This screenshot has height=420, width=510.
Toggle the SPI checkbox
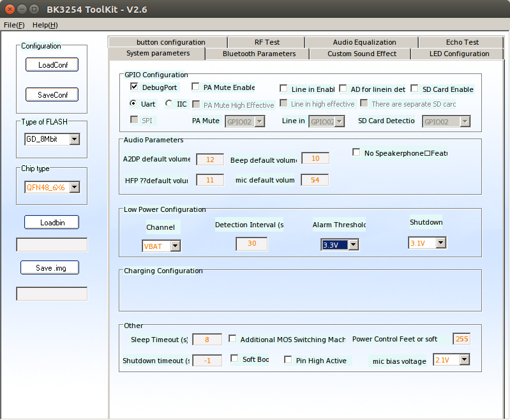[x=133, y=120]
